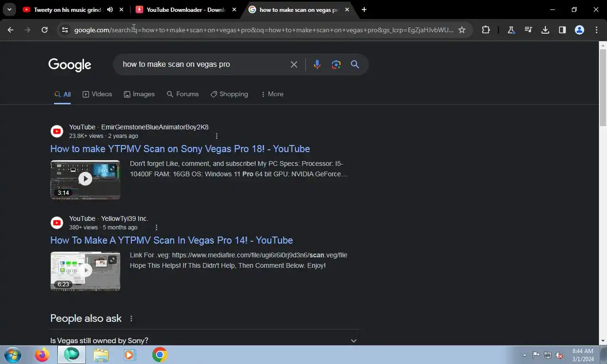Click the page vertical scrollbar thumb
607x364 pixels.
tap(603, 88)
